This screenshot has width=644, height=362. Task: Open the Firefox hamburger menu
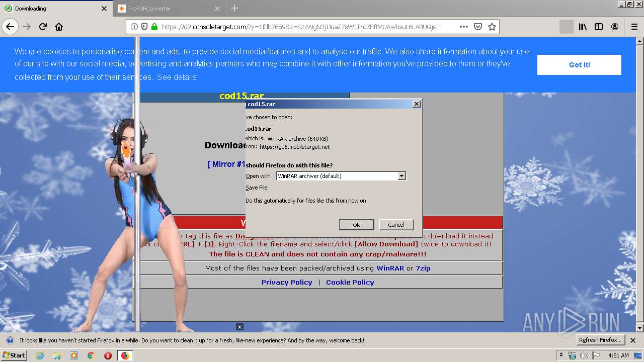coord(634,27)
